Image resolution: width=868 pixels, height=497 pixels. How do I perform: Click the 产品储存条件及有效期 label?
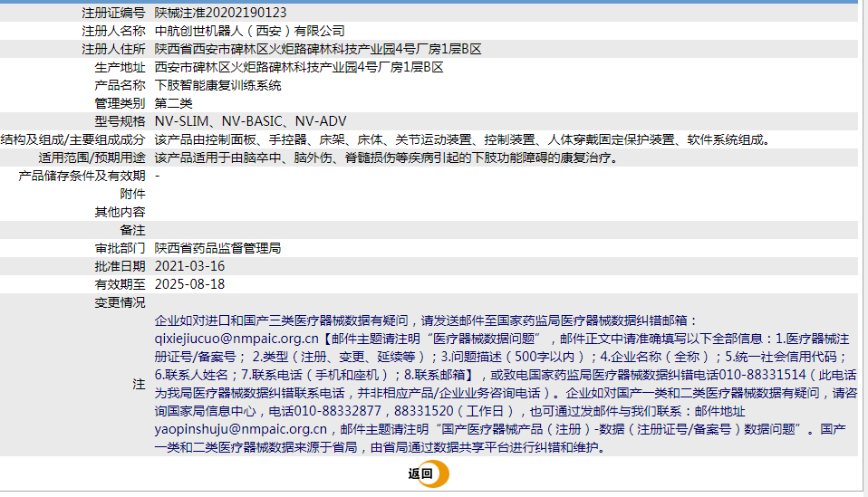pos(82,176)
